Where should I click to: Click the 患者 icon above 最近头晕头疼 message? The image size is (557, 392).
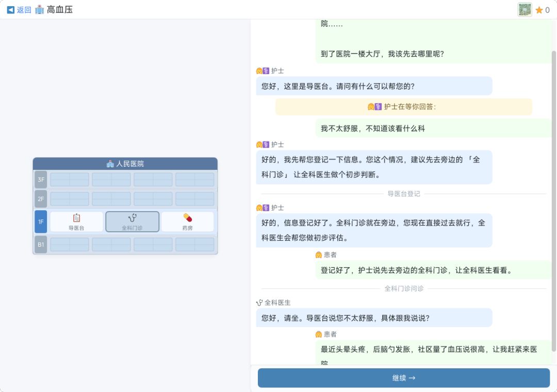coord(319,334)
